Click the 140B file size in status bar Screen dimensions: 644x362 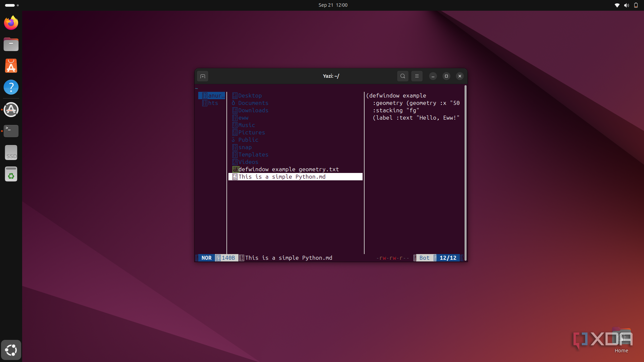click(x=228, y=258)
